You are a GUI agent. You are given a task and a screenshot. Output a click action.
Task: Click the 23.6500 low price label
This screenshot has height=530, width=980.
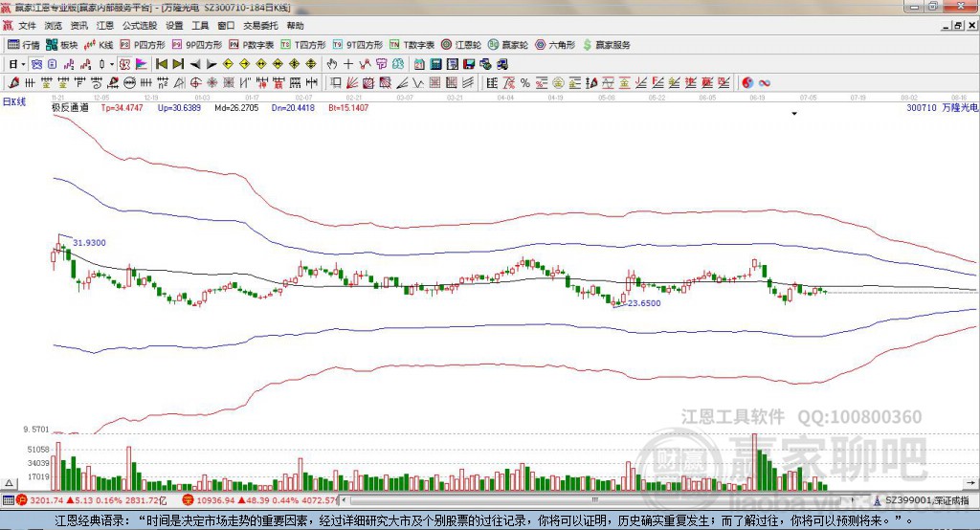point(644,303)
